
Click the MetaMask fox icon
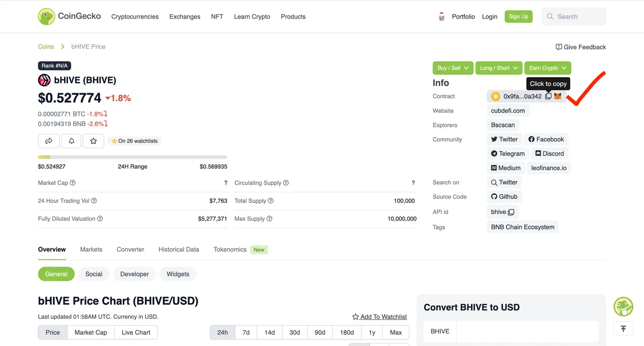tap(557, 96)
